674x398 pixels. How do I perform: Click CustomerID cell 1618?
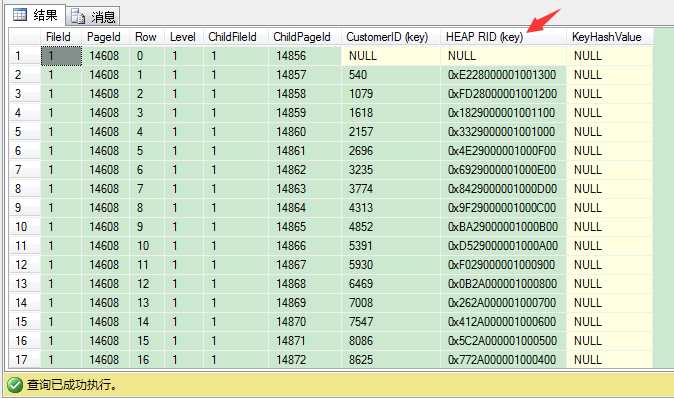391,113
